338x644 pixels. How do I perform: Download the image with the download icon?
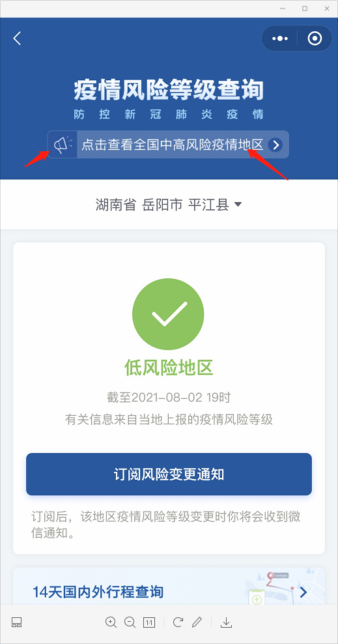(226, 622)
